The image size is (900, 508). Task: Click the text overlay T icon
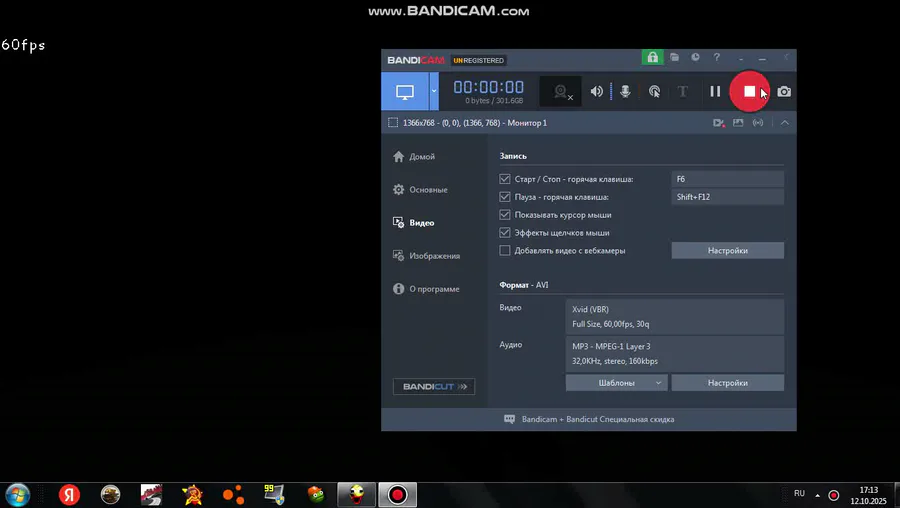682,91
